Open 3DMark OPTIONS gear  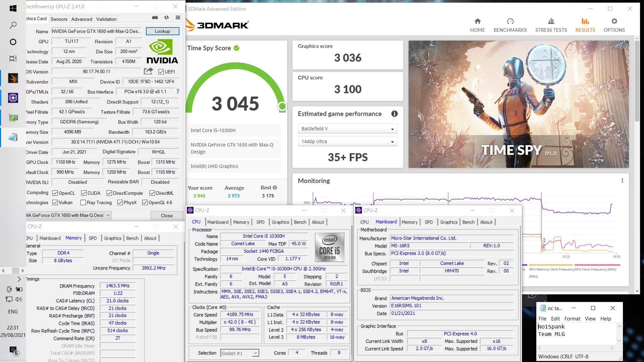(614, 25)
